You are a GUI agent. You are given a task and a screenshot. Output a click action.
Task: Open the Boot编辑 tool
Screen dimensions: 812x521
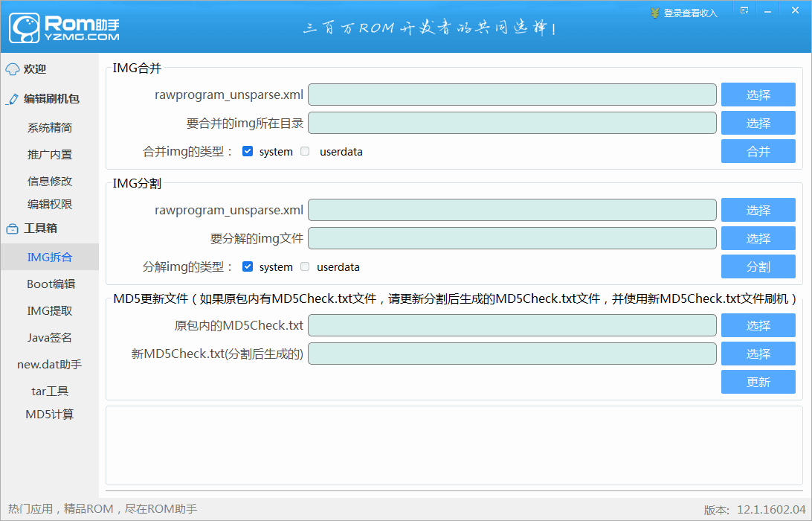(50, 284)
